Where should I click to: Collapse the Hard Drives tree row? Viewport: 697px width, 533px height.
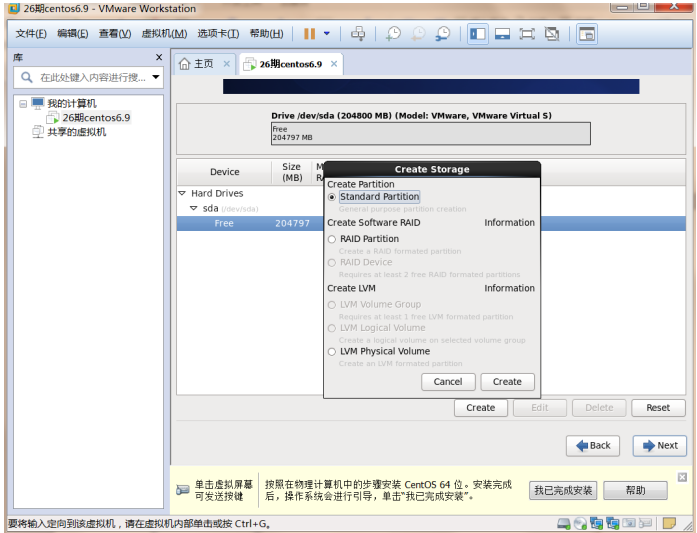182,193
